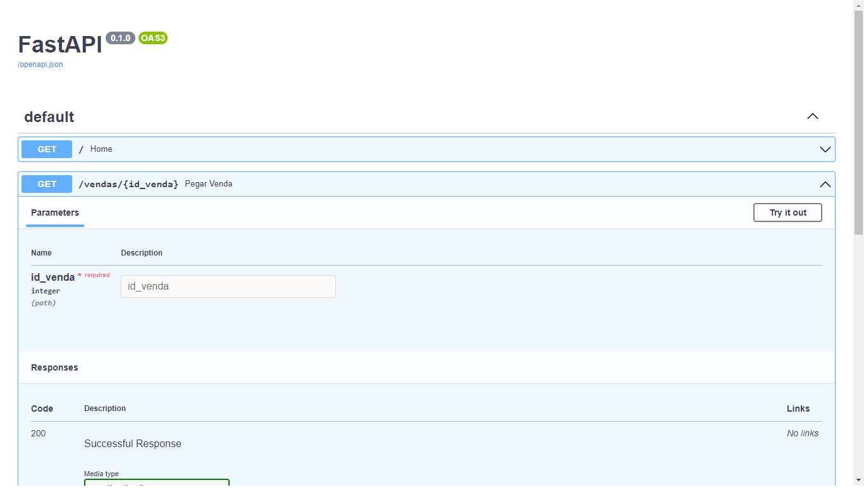Open the /openapi.json link
Screen dimensions: 864x504
[x=40, y=65]
